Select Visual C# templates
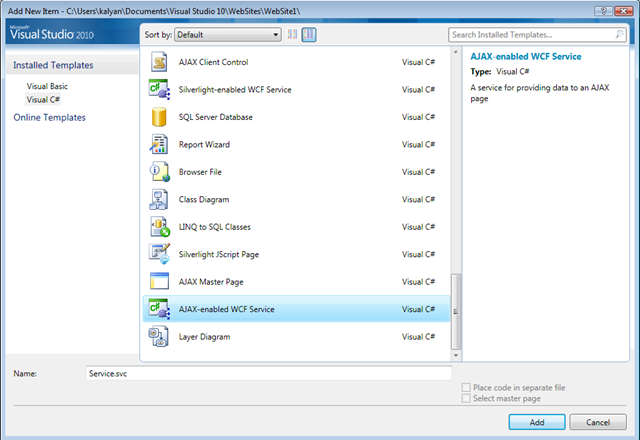The height and width of the screenshot is (440, 640). tap(43, 100)
